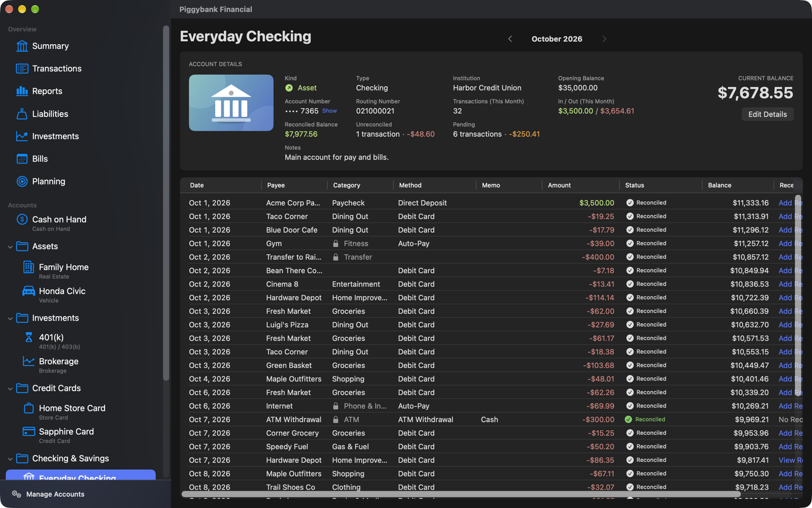The height and width of the screenshot is (508, 812).
Task: Collapse the Credit Cards folder group
Action: pyautogui.click(x=10, y=389)
